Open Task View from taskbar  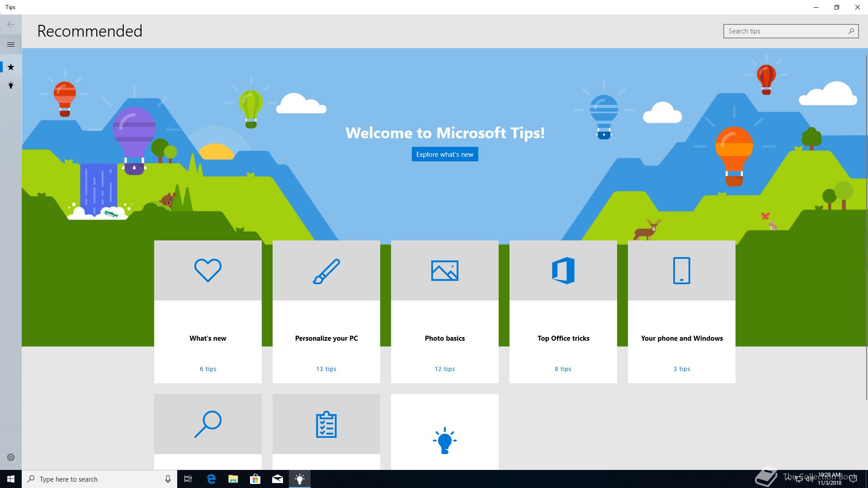click(x=188, y=479)
